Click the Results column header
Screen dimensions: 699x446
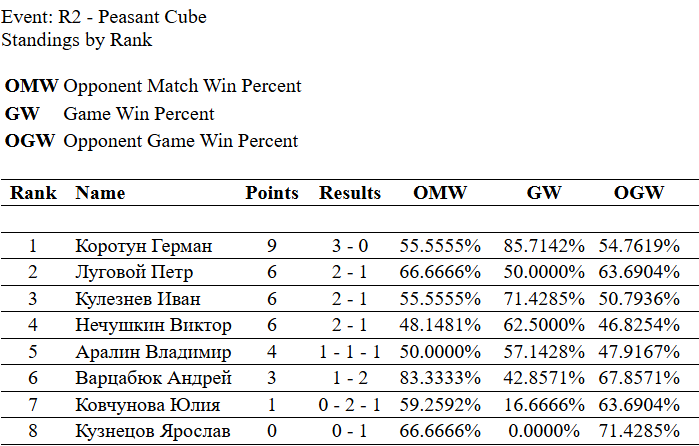point(350,193)
